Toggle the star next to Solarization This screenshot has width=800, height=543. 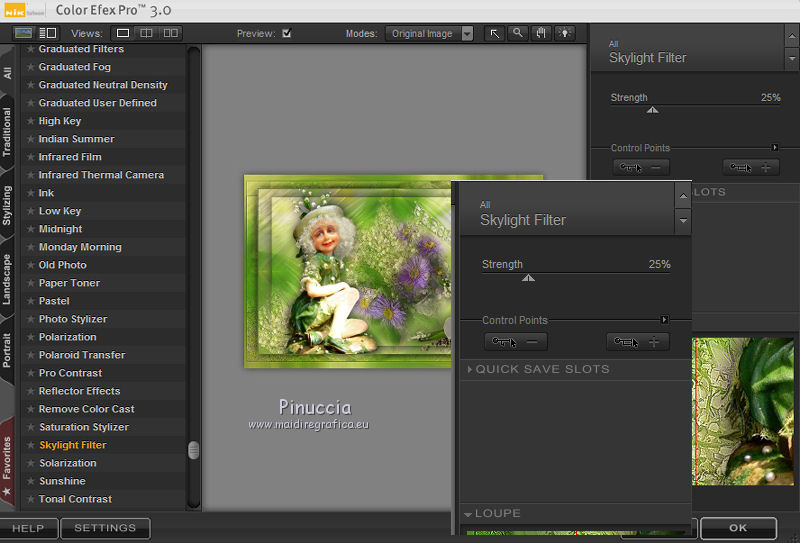[x=31, y=463]
